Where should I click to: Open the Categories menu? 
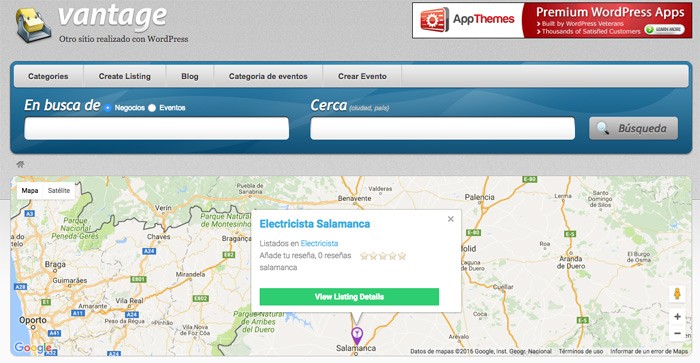[48, 76]
